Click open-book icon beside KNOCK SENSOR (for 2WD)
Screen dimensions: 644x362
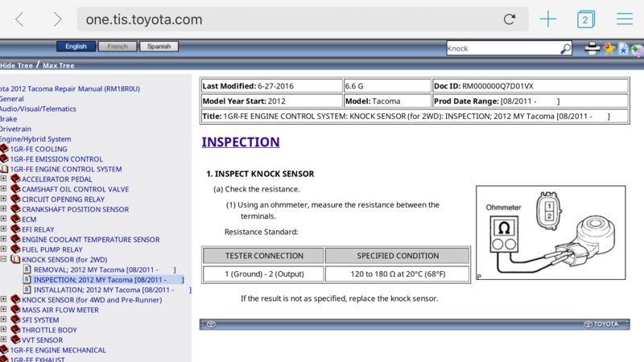(15, 259)
